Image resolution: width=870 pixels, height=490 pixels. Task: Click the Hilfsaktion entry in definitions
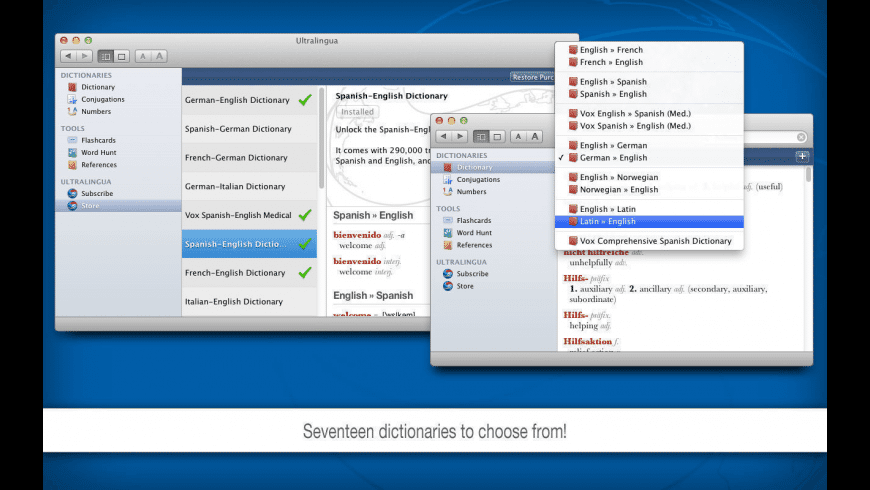click(590, 341)
